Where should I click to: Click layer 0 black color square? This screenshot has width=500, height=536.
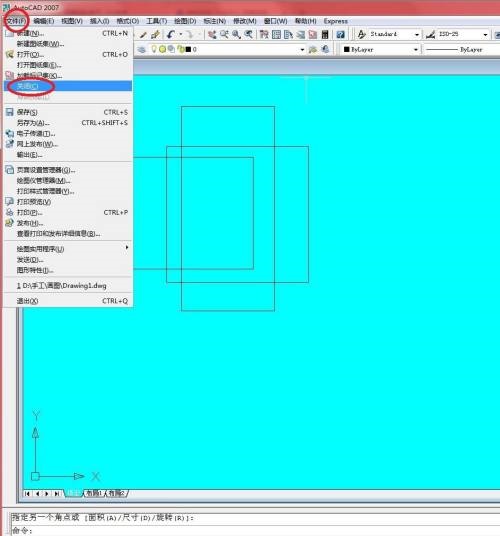click(188, 50)
